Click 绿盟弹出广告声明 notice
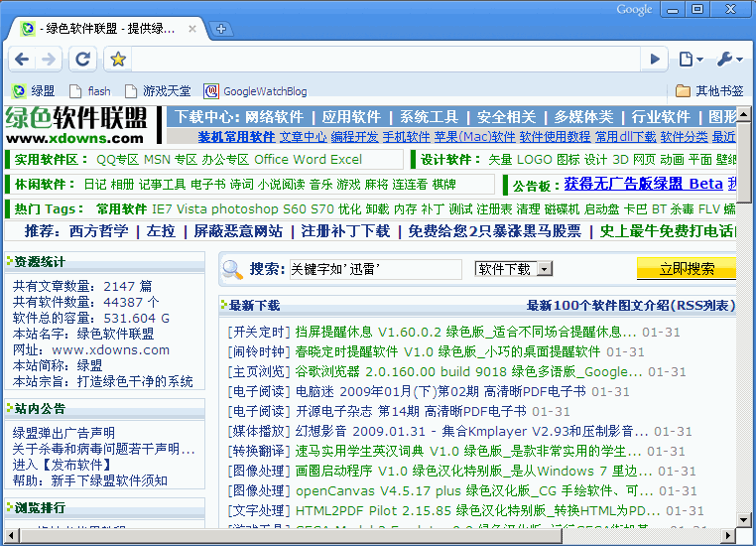Screen dimensions: 756x546 pos(63,433)
